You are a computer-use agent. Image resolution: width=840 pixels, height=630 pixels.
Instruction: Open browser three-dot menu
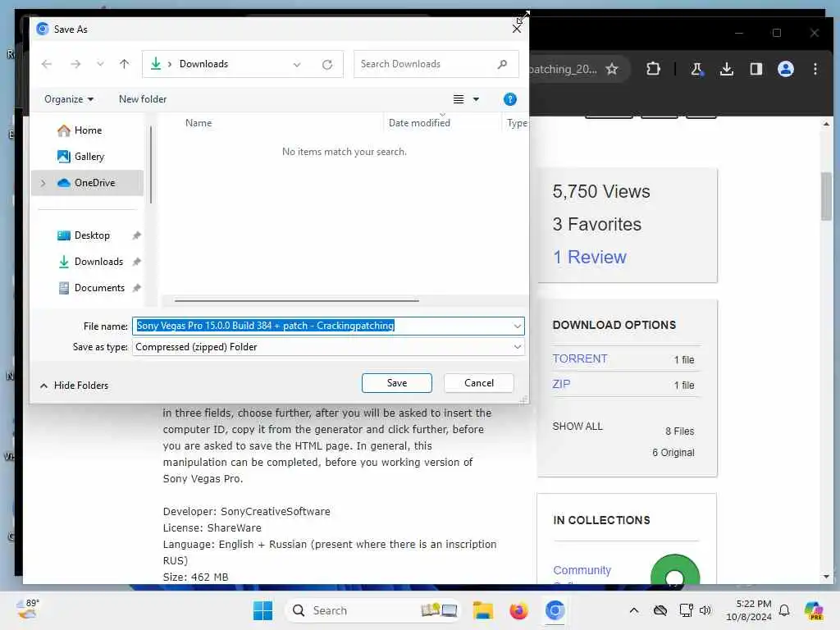click(815, 69)
